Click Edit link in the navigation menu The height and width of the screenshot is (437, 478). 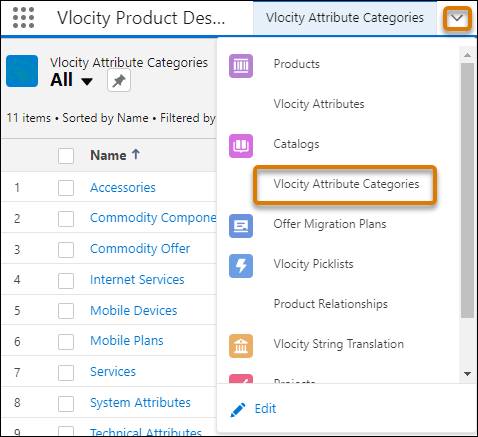click(265, 409)
